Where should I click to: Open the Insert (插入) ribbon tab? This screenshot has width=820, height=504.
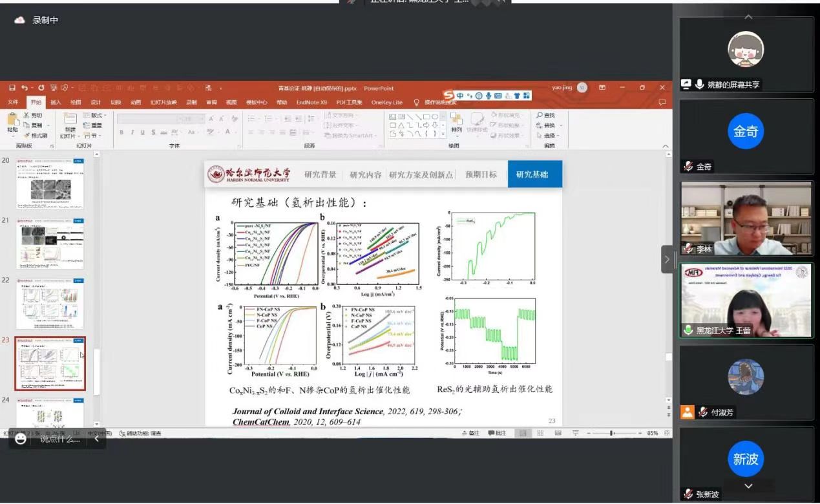(56, 102)
